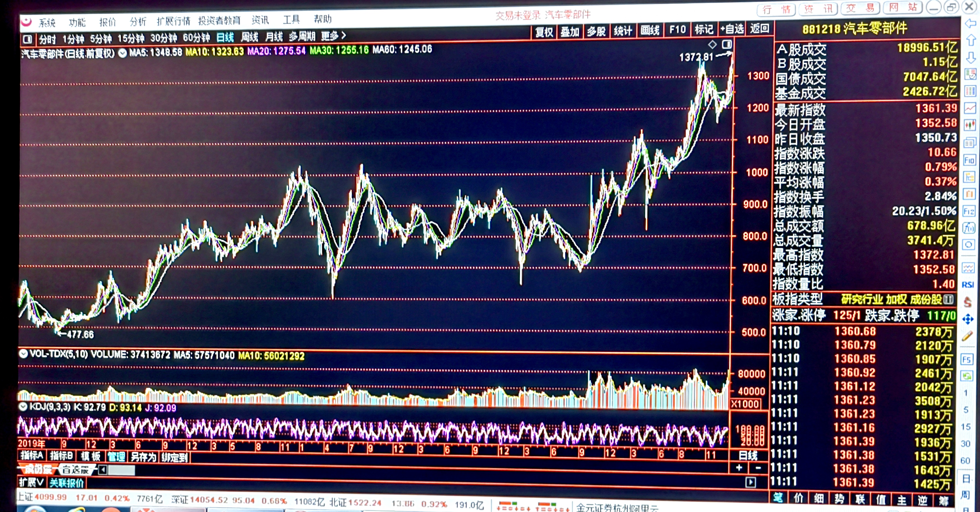Click the blue move-arrows sidebar icon

point(967,319)
